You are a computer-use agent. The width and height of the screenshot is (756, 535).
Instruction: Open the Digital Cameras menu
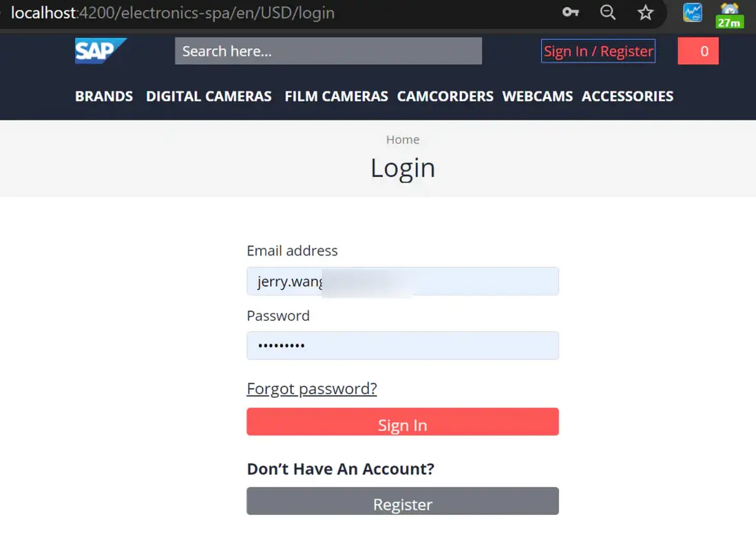coord(209,96)
